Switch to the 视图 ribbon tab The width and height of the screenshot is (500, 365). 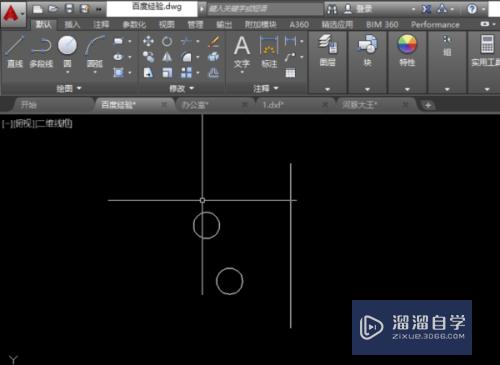(167, 24)
